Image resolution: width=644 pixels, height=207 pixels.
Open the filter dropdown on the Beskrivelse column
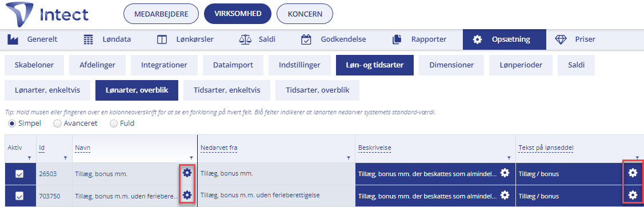[509, 158]
